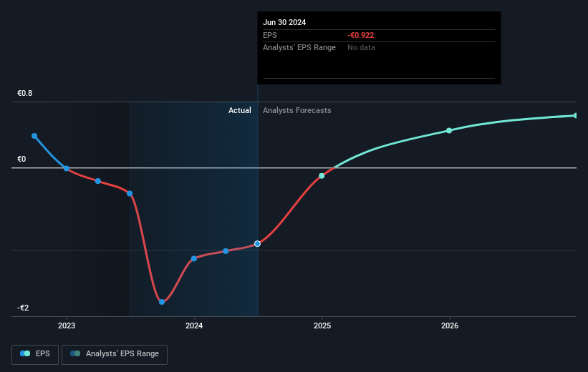Click the Actual section label
Screen dimensions: 588x372
240,110
